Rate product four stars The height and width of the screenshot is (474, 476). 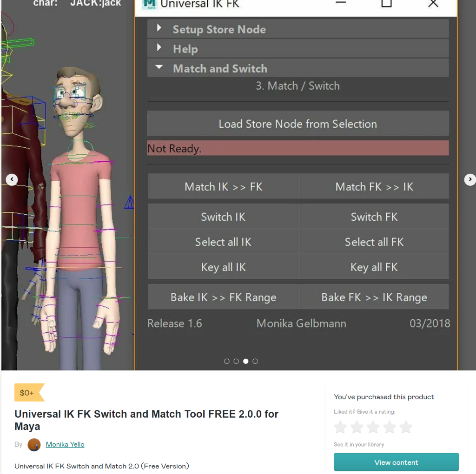click(390, 427)
